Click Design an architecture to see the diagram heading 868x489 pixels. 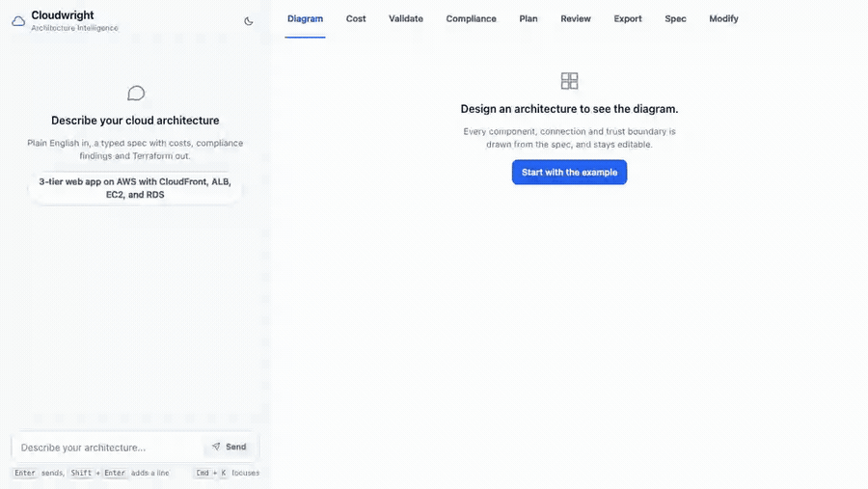(569, 109)
